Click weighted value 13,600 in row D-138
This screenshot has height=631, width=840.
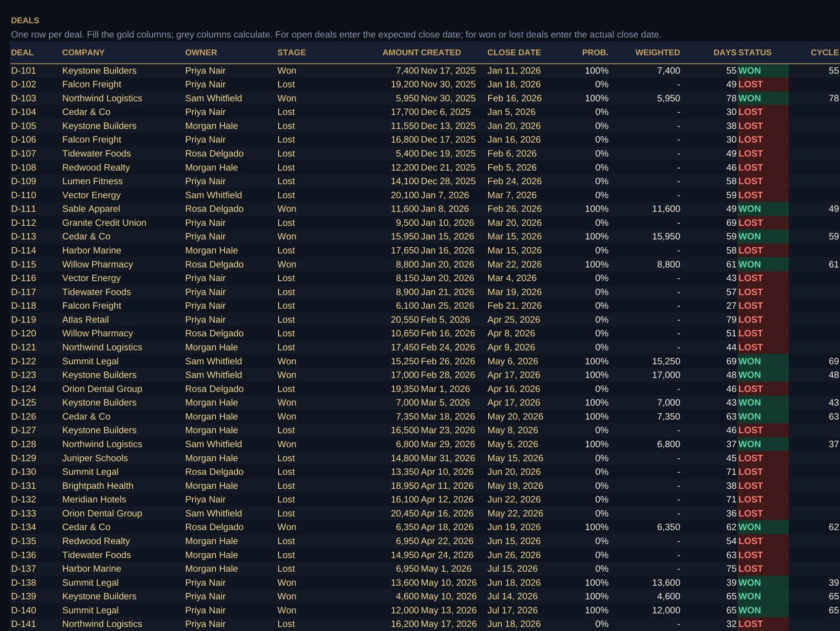pyautogui.click(x=666, y=583)
